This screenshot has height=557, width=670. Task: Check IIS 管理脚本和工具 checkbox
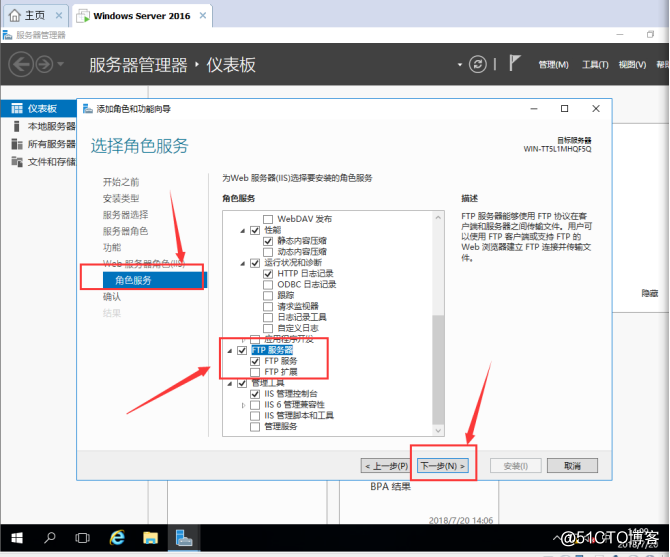(x=255, y=416)
